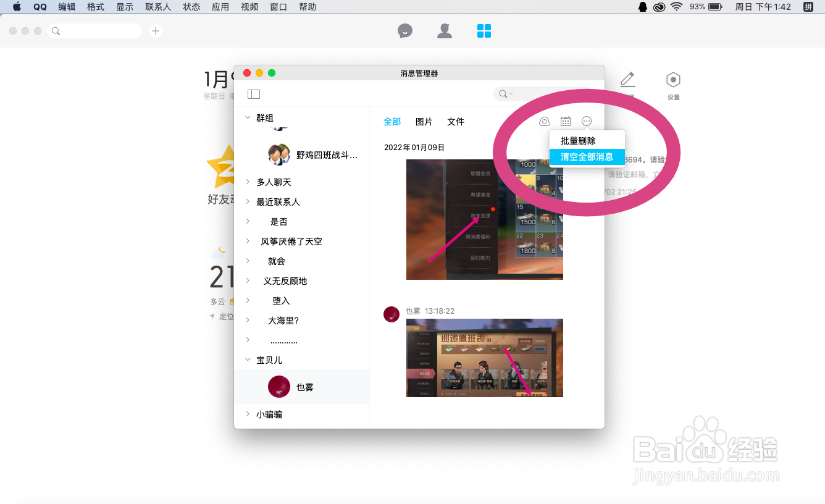Open the first game screenshot image

[485, 219]
